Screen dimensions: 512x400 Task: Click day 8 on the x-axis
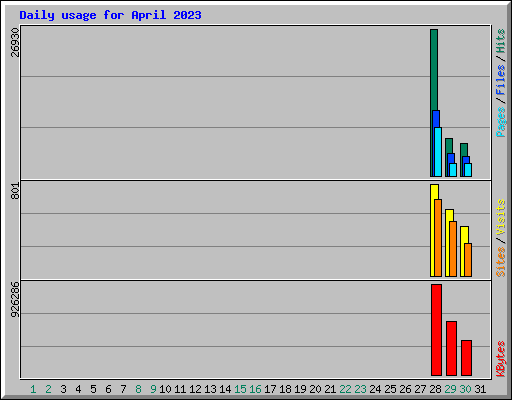[x=138, y=389]
